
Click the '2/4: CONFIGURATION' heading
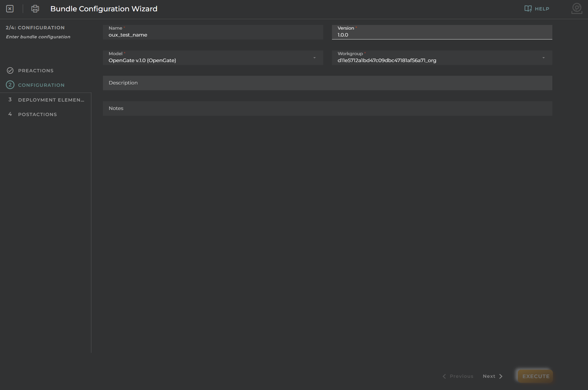click(35, 28)
